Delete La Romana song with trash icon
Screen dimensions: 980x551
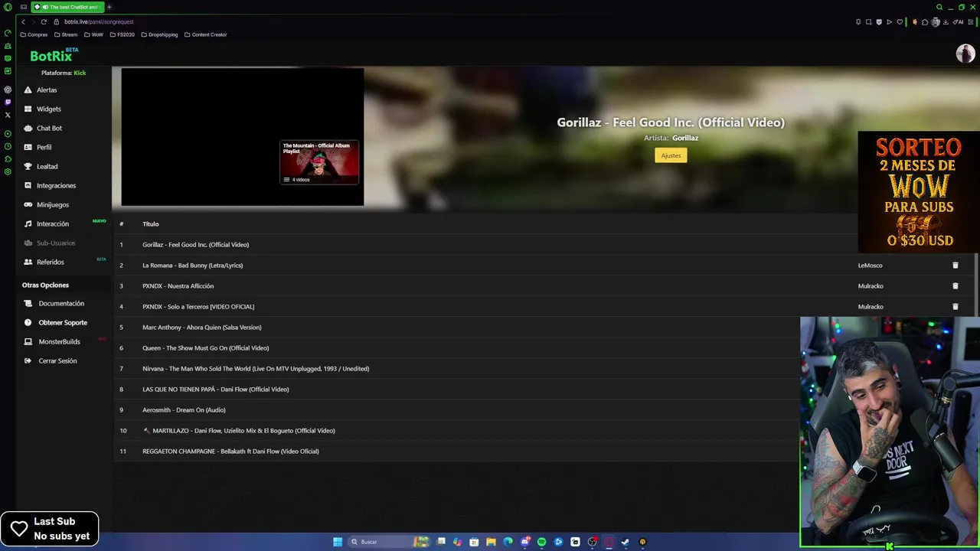(955, 265)
